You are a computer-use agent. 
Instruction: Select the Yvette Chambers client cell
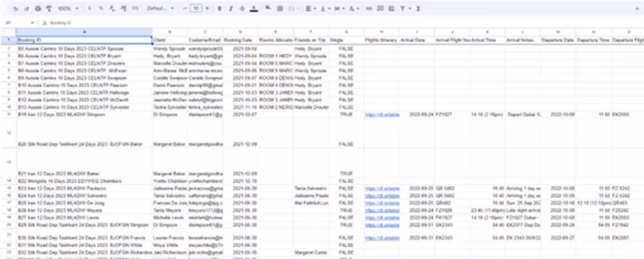coord(170,181)
